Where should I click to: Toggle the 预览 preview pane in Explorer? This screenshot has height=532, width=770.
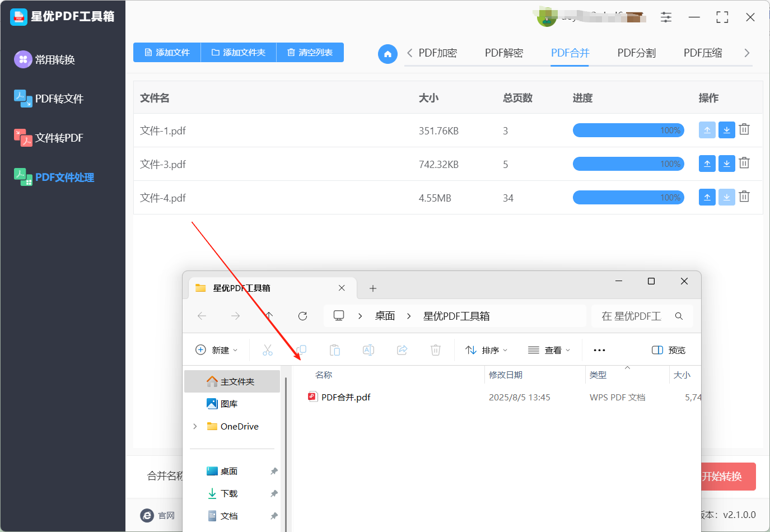click(669, 350)
